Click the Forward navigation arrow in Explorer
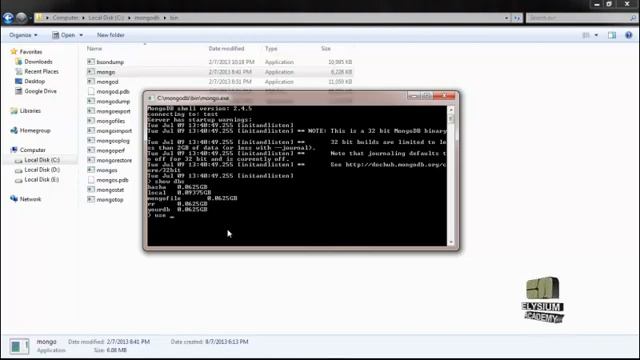The height and width of the screenshot is (360, 640). (22, 18)
